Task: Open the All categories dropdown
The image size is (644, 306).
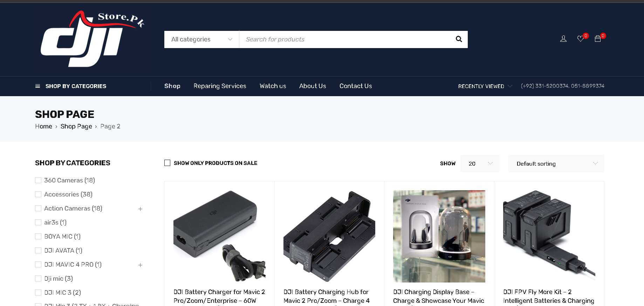Action: click(x=201, y=39)
